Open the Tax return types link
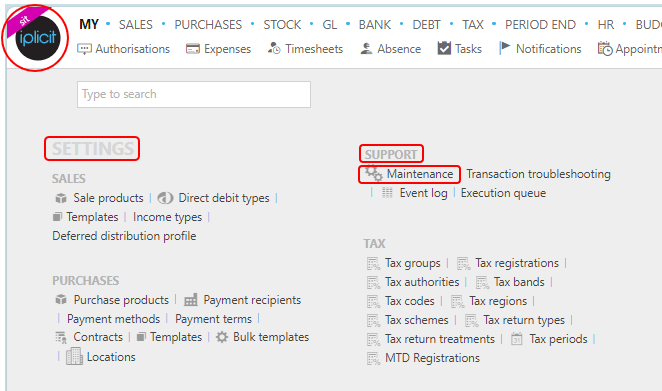 pos(524,320)
